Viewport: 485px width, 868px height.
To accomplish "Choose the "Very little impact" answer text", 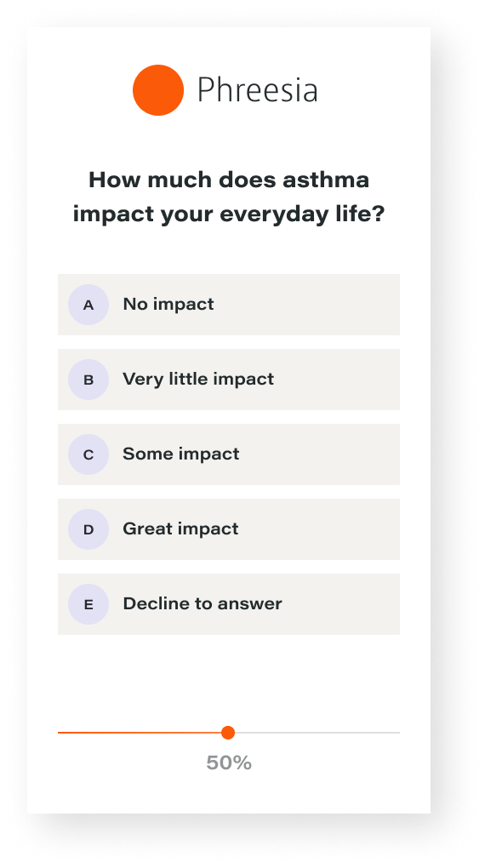I will (198, 379).
